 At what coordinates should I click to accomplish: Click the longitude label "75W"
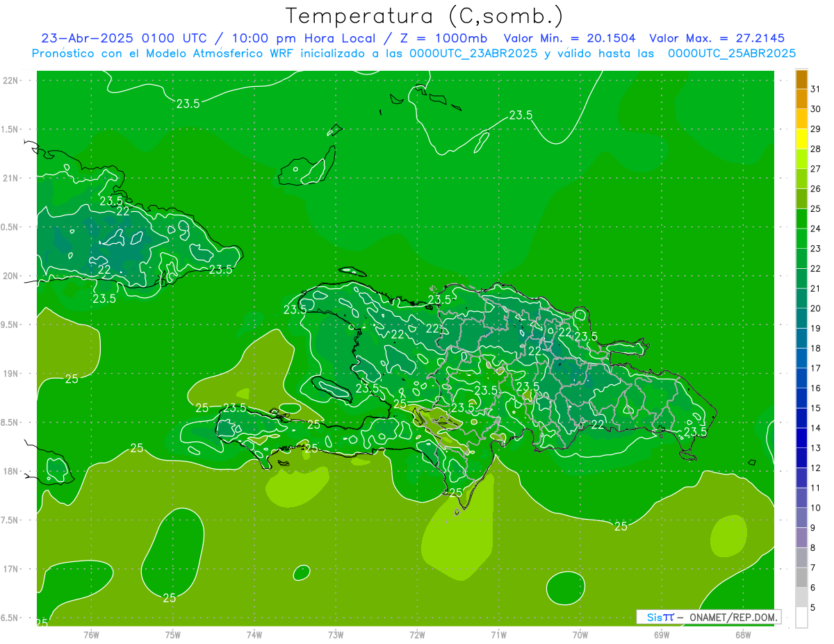[x=173, y=634]
